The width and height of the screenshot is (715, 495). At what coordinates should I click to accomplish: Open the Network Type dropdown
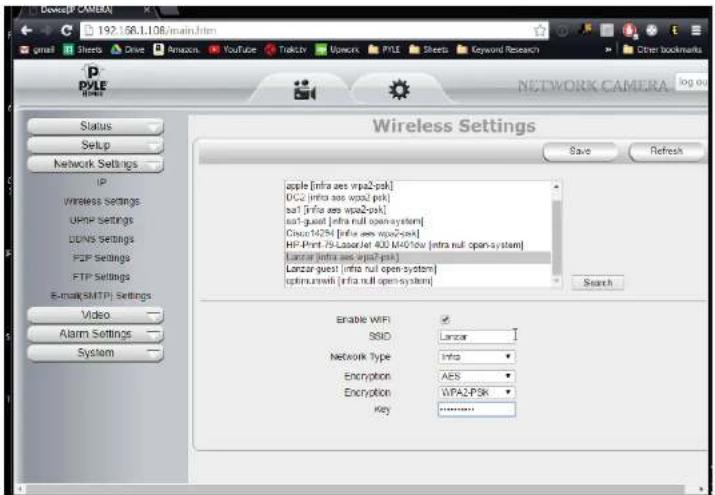477,356
